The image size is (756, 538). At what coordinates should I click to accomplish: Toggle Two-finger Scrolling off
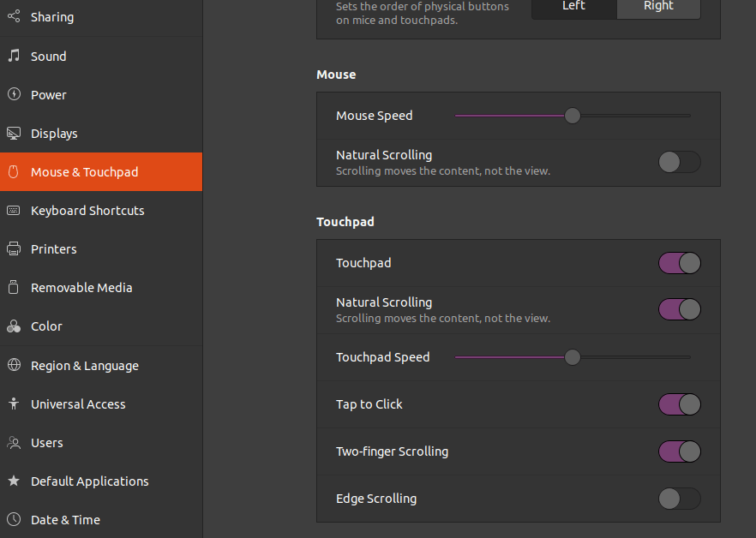coord(680,451)
